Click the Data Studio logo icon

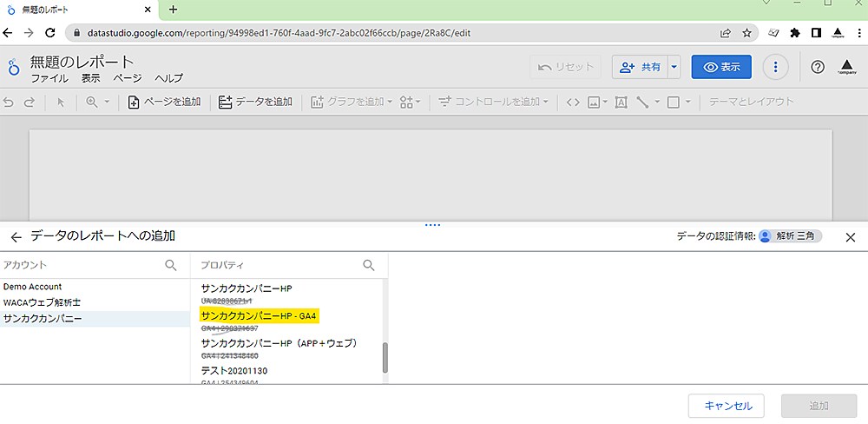tap(13, 68)
